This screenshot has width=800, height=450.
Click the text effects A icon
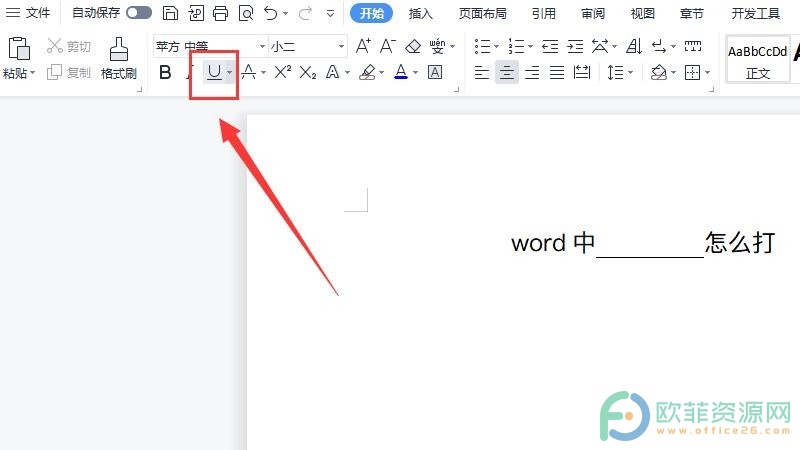pos(333,72)
